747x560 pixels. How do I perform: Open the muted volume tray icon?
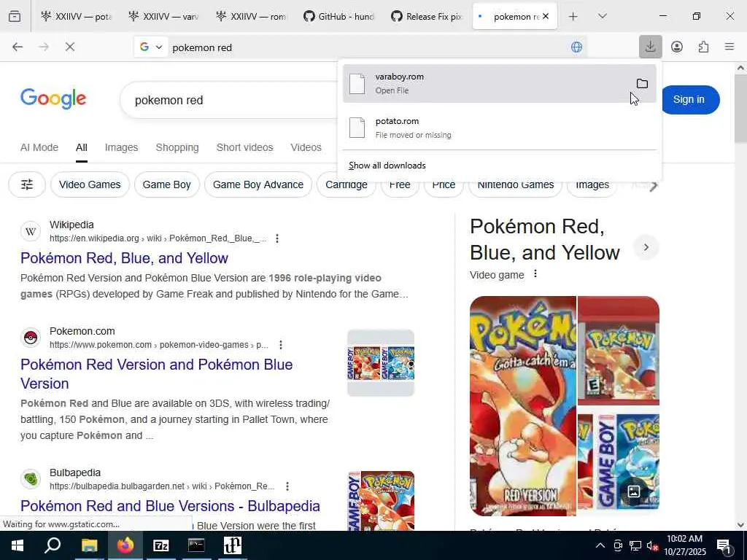pyautogui.click(x=652, y=545)
